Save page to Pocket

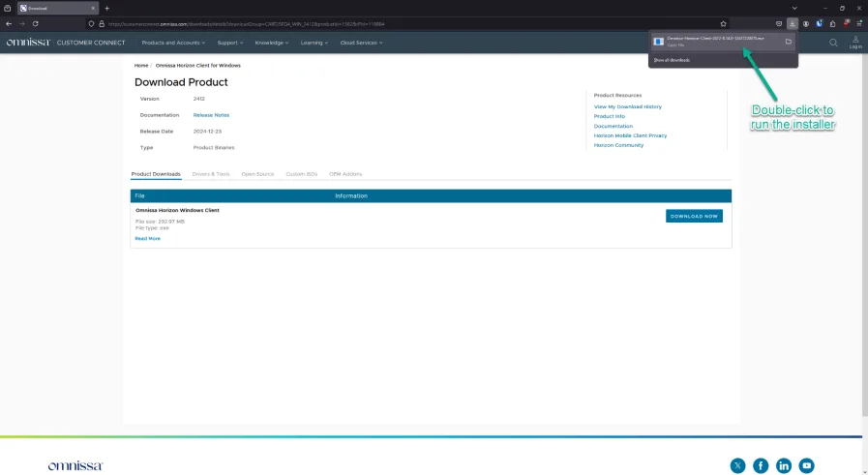779,24
